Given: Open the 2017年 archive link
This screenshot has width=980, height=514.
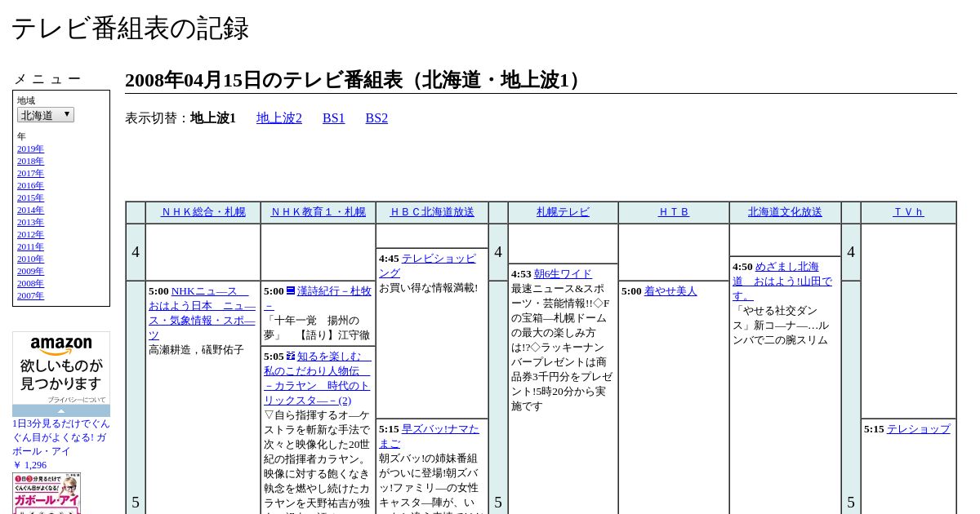Looking at the screenshot, I should [x=30, y=173].
